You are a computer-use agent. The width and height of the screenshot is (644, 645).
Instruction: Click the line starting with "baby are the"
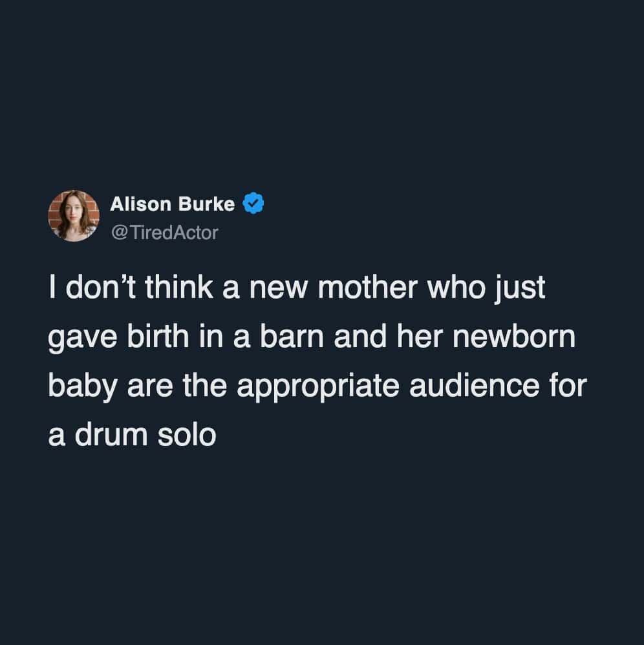(x=317, y=386)
